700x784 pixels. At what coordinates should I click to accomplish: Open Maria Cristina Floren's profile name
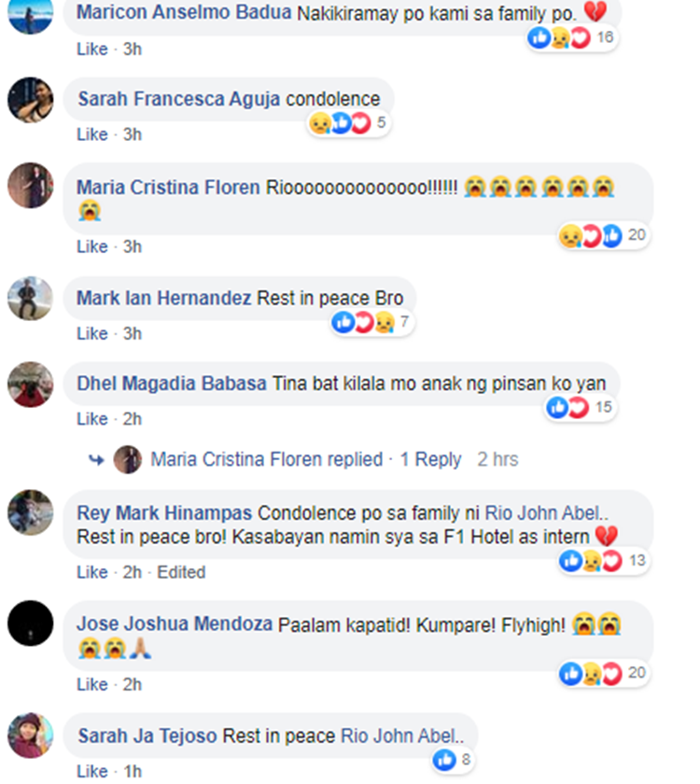(x=168, y=188)
